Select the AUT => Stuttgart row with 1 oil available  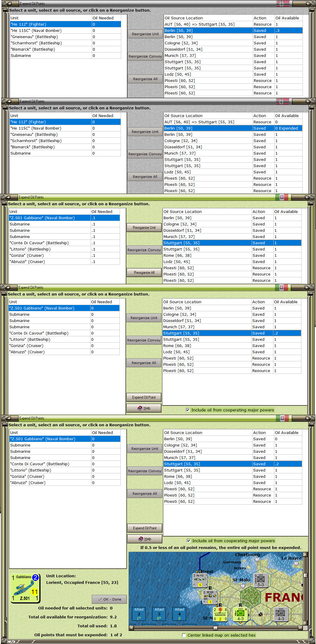pyautogui.click(x=233, y=24)
